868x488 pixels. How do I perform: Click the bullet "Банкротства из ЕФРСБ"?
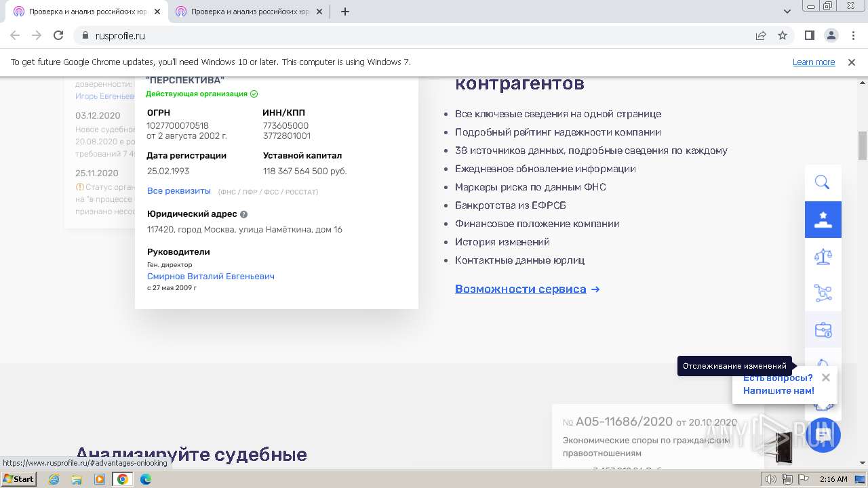[x=511, y=205]
